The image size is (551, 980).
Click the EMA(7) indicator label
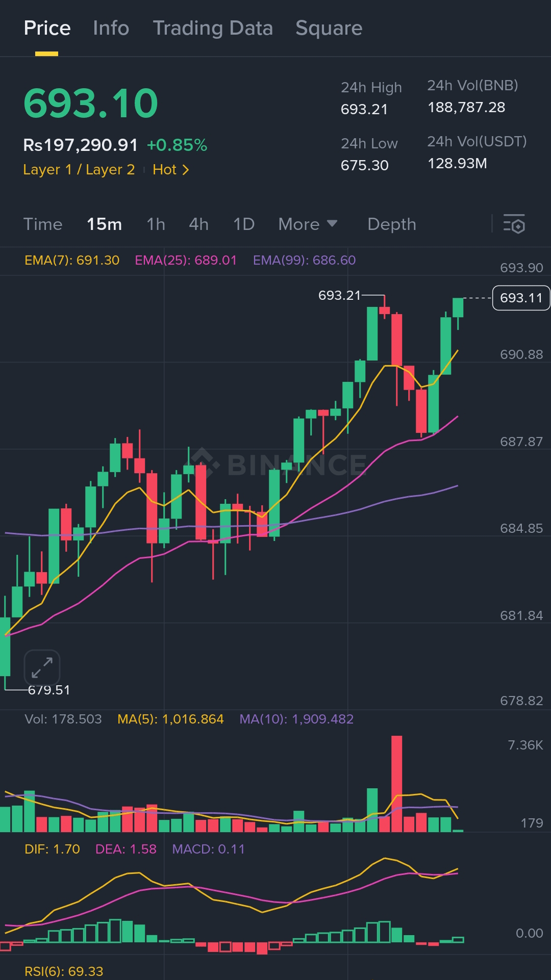click(72, 260)
